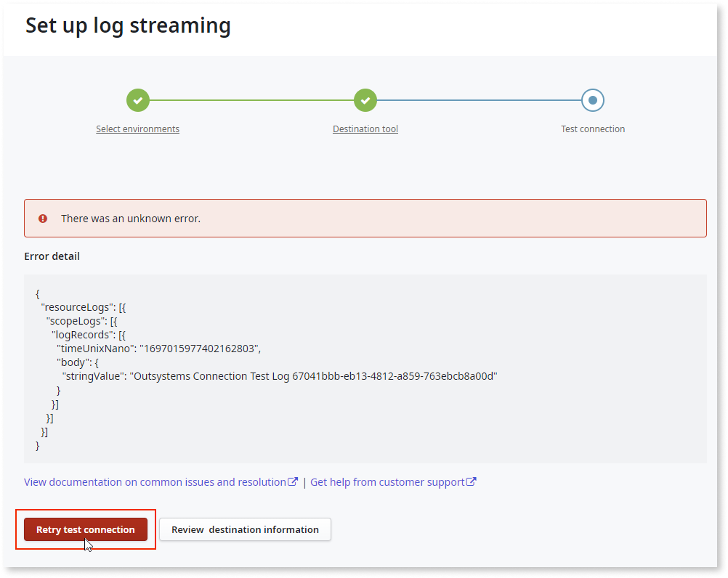Click the external link icon beside customer support
This screenshot has width=728, height=578.
pos(472,481)
